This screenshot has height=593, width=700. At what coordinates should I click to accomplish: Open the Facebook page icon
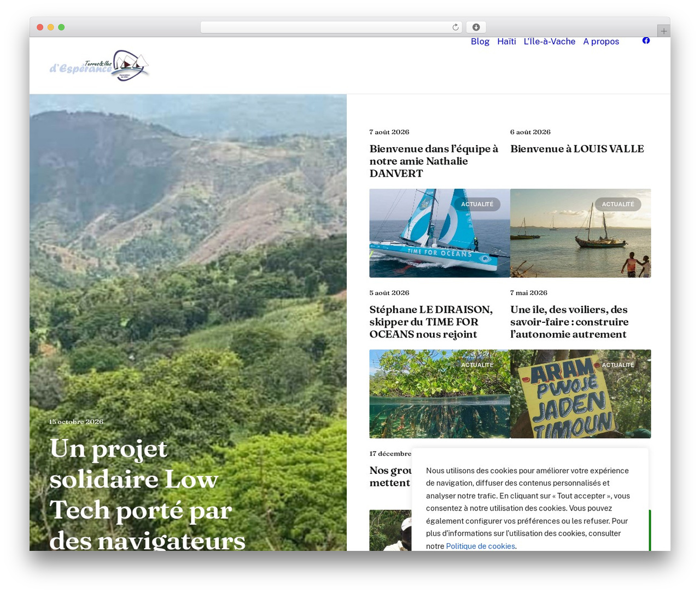(646, 41)
